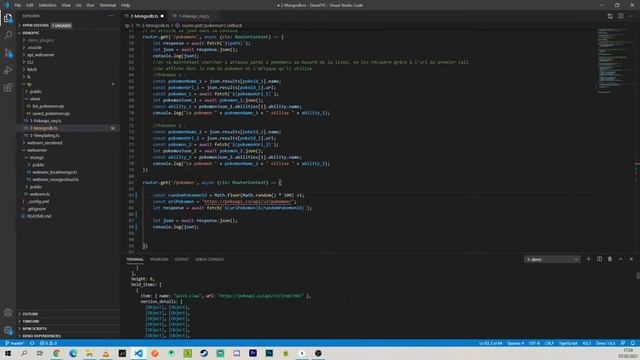
Task: Expand the NPM Scripts section
Action: [34, 329]
